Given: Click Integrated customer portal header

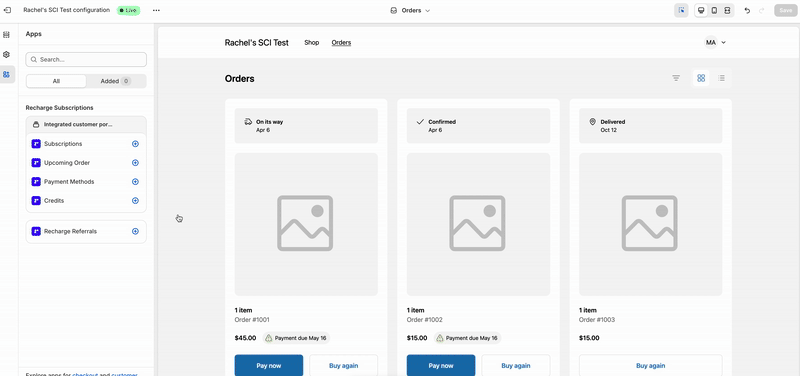Looking at the screenshot, I should point(86,124).
